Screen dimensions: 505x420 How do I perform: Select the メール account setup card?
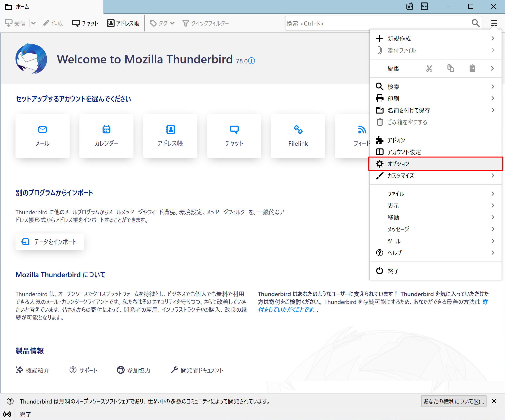click(x=43, y=136)
